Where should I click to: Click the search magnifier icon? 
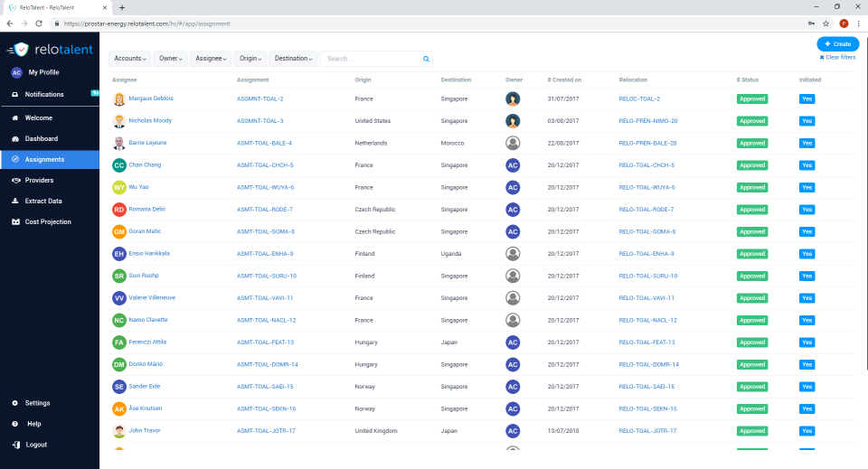426,59
